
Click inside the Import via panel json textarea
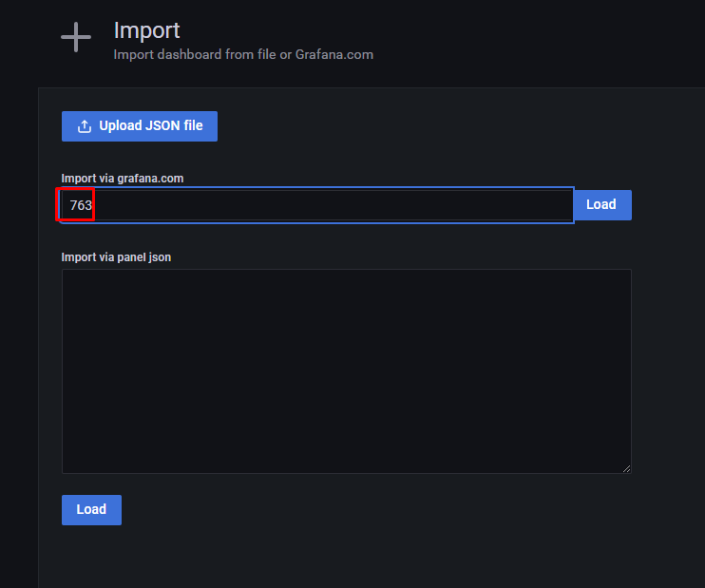pyautogui.click(x=346, y=371)
